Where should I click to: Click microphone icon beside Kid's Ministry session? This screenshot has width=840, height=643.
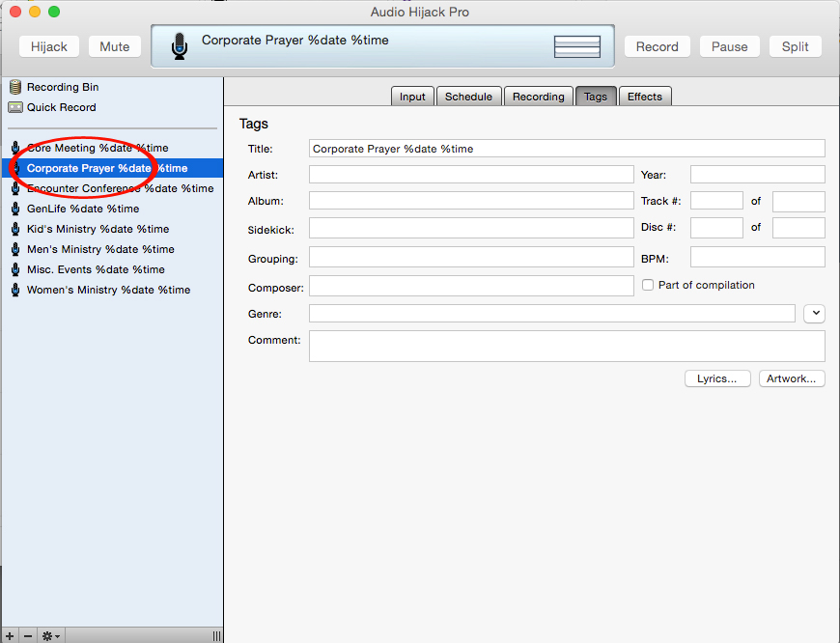point(15,229)
